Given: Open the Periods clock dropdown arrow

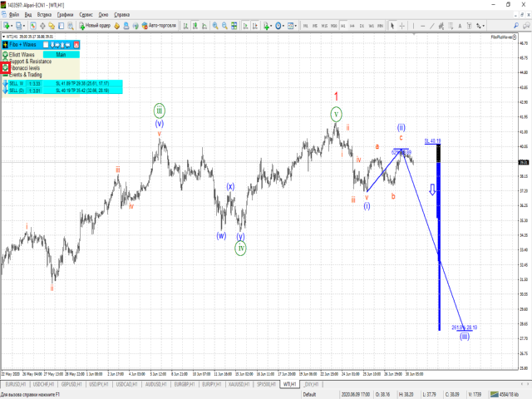Looking at the screenshot, I should [283, 26].
